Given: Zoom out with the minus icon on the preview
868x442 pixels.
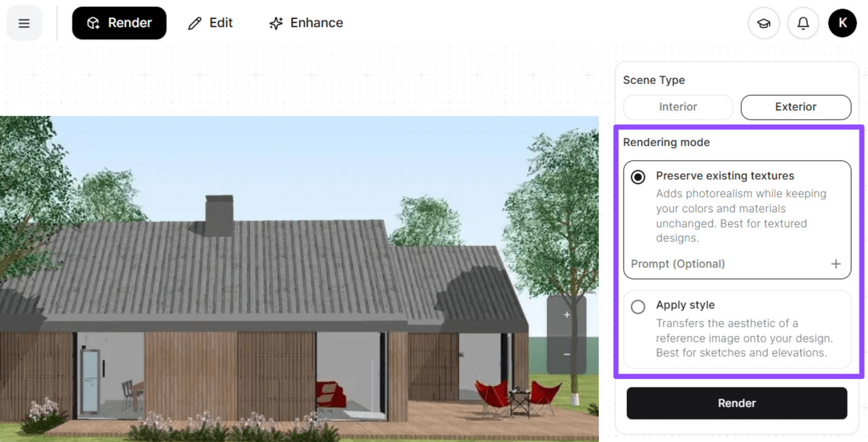Looking at the screenshot, I should click(x=566, y=355).
